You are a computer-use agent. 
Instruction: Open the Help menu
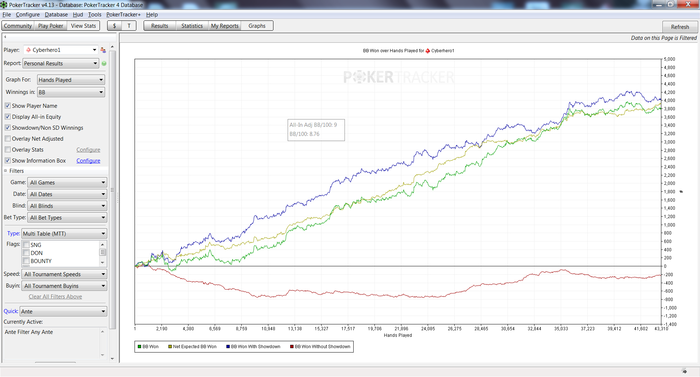[152, 14]
